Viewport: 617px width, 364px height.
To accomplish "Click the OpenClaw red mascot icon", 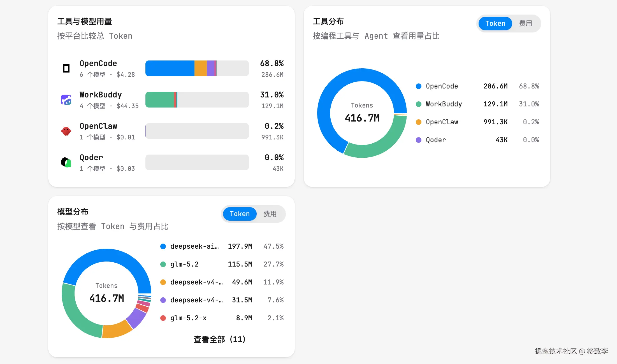I will click(x=66, y=131).
